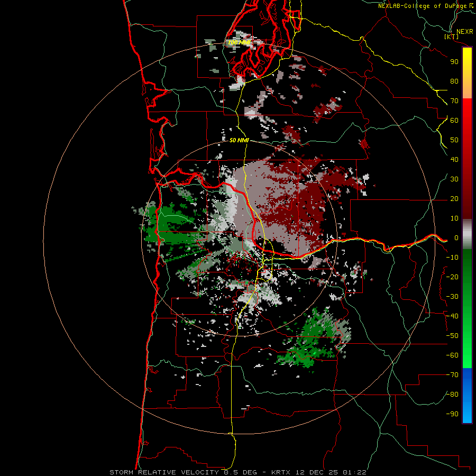
Task: Click the yellow top of the color bar
Action: [467, 56]
